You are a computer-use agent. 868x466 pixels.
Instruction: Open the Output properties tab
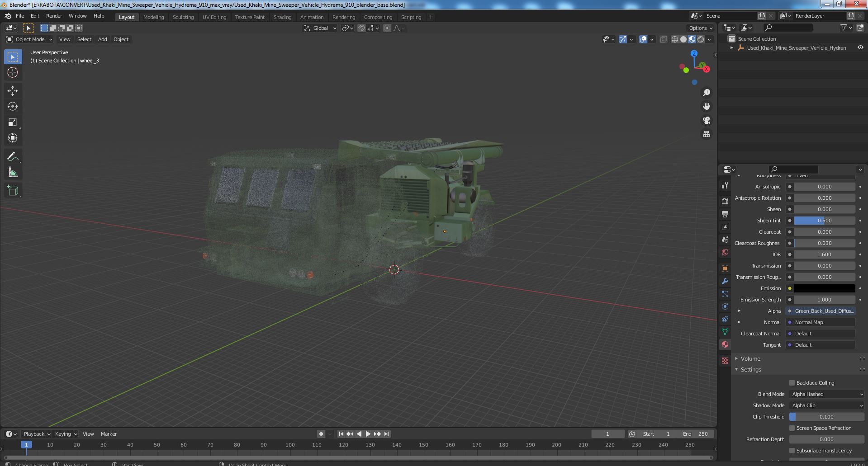tap(725, 214)
